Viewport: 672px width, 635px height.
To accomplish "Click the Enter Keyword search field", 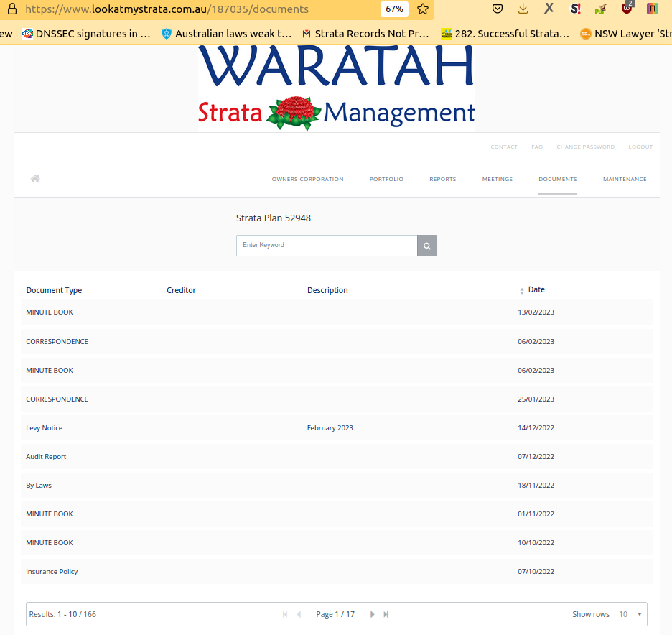I will 327,246.
